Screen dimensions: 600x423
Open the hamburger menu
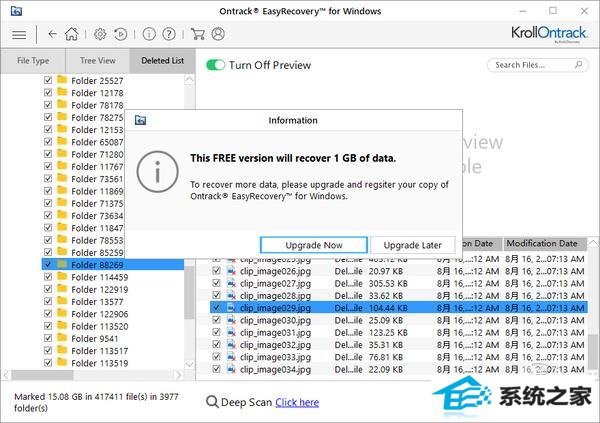tap(19, 35)
